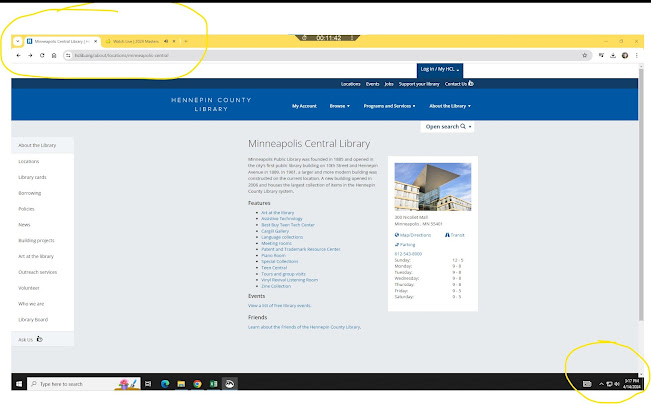Open Excel from the taskbar
651x404 pixels.
click(x=213, y=384)
